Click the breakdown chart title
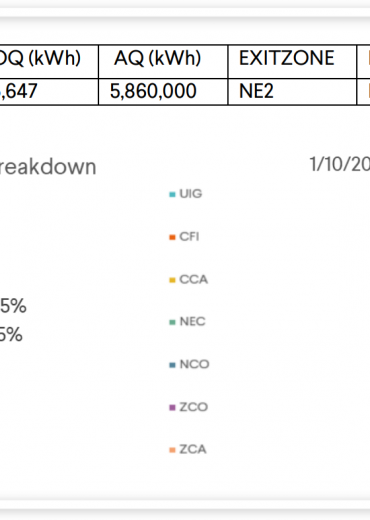 48,167
